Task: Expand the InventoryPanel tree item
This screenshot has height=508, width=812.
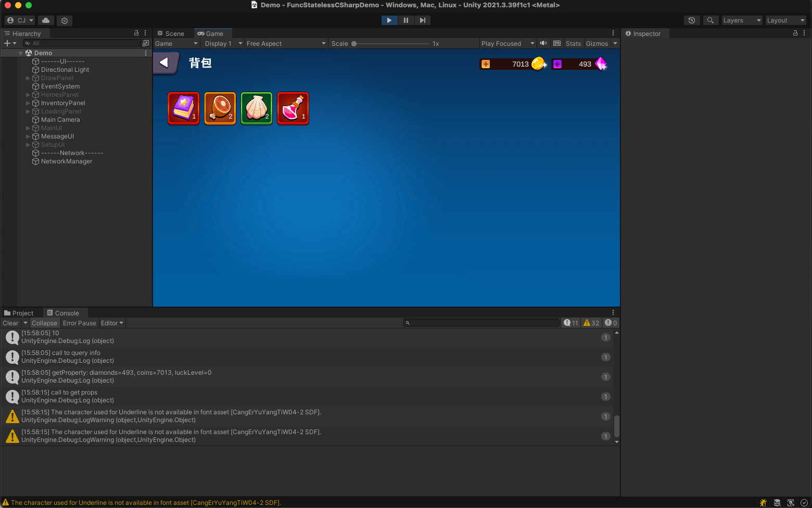Action: pos(28,103)
